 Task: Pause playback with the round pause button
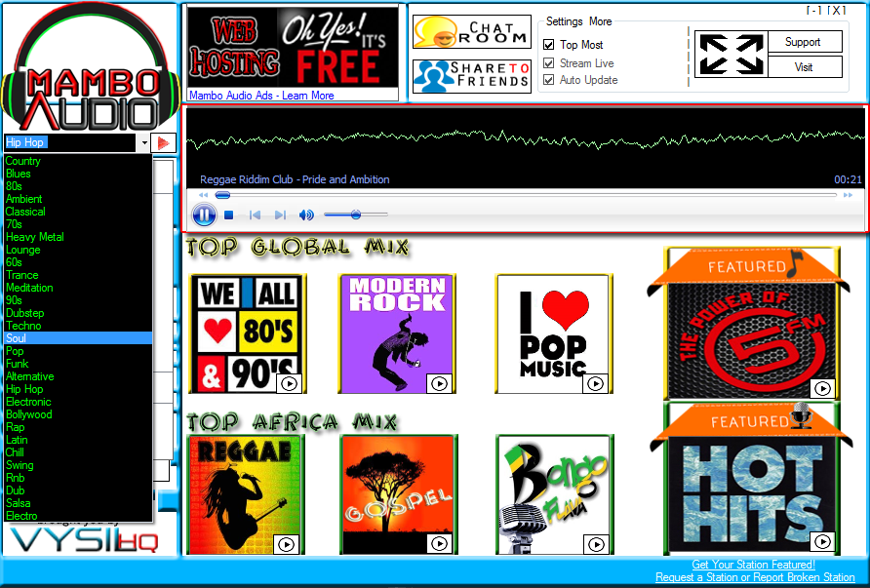coord(204,215)
